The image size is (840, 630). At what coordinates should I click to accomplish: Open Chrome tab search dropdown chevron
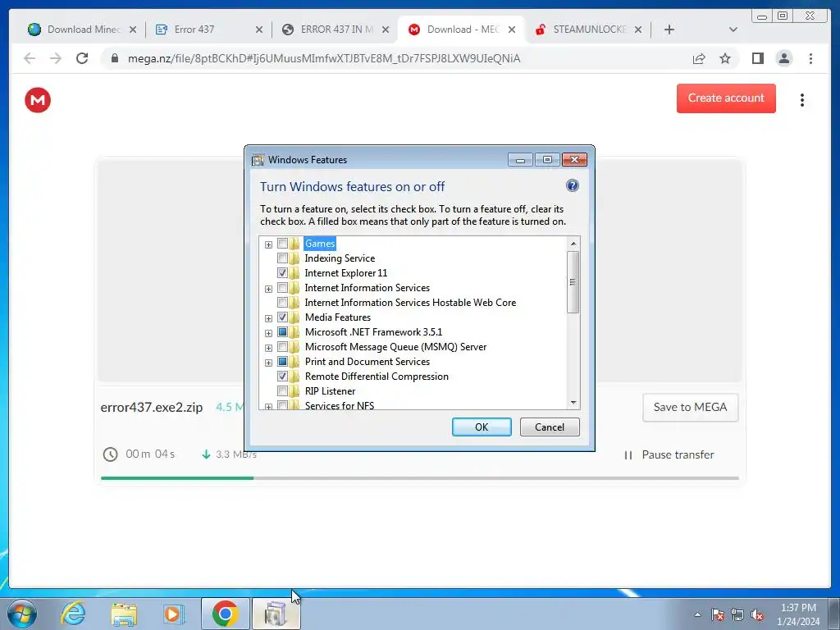pos(733,30)
